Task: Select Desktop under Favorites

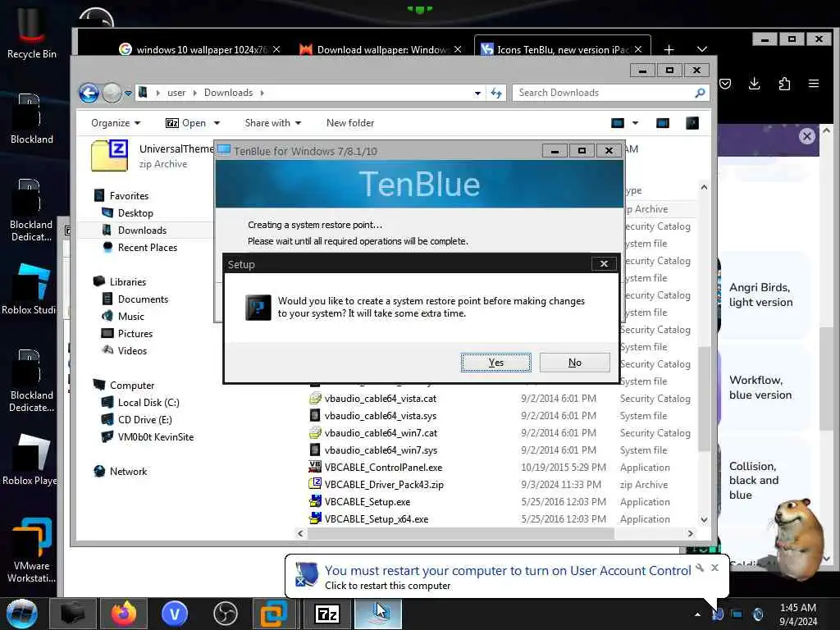Action: (135, 213)
